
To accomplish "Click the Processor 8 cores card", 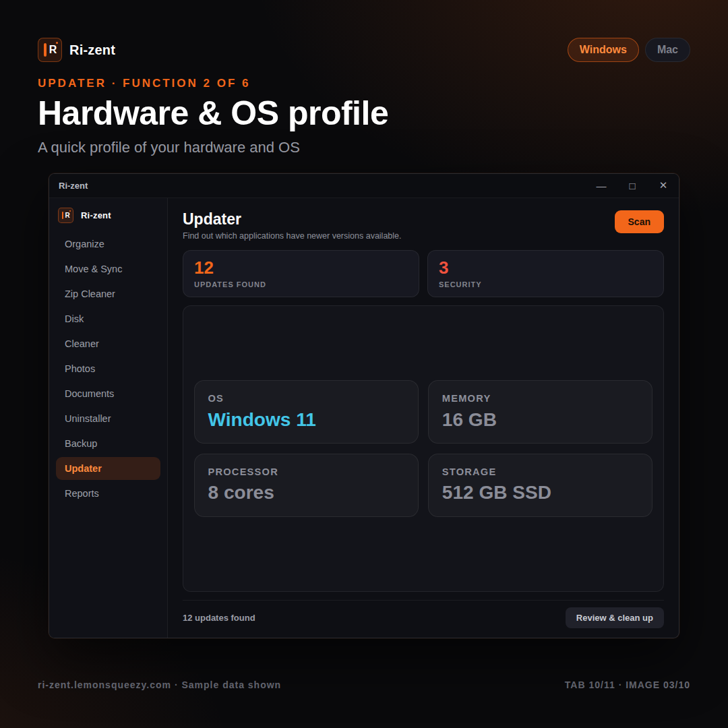I will 306,485.
